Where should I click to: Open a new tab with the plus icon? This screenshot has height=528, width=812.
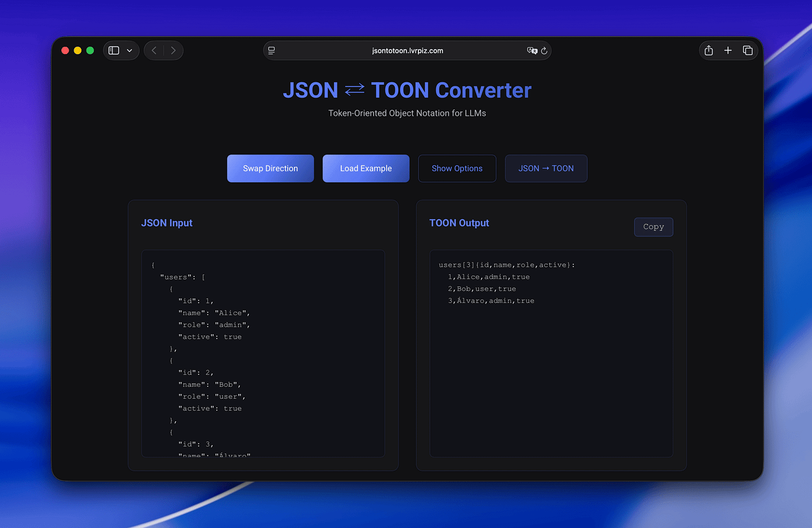coord(728,50)
